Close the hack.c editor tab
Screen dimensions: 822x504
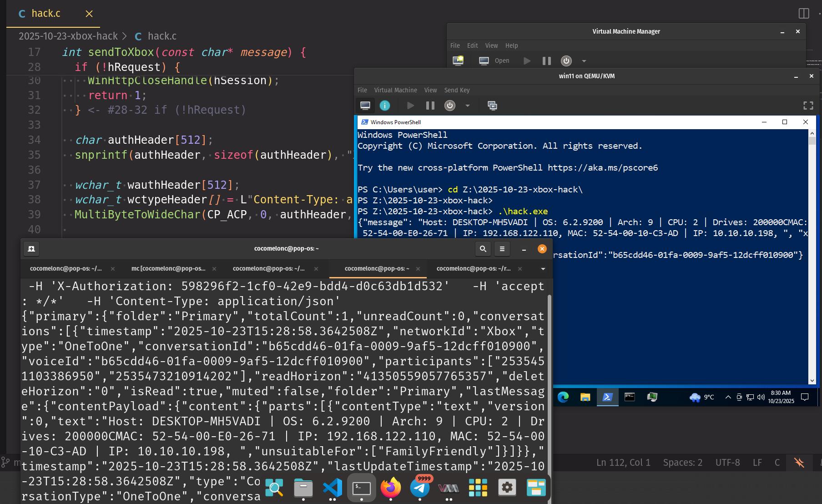point(89,14)
